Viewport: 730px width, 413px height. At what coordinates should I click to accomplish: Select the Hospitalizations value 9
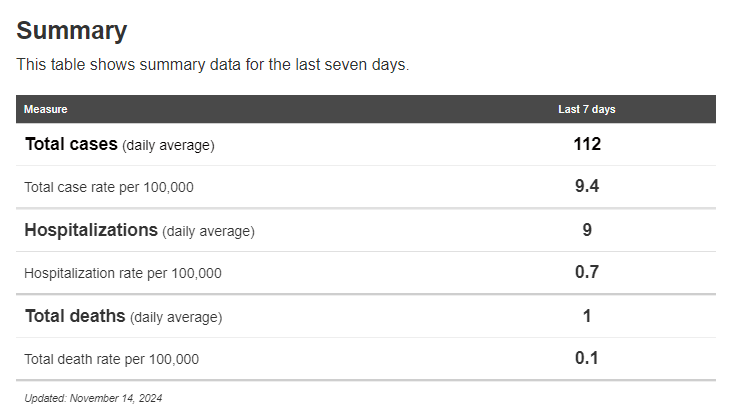coord(587,230)
